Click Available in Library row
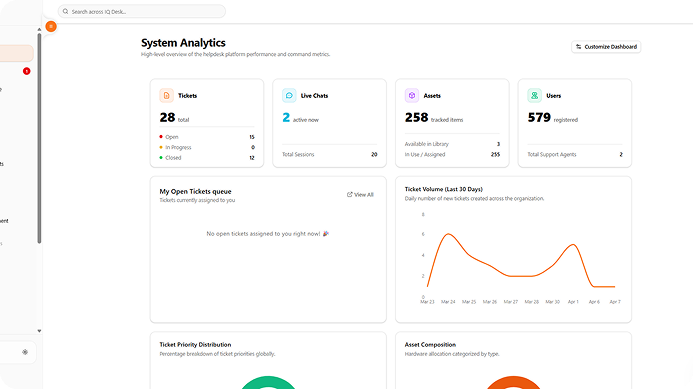Viewport: 693px width, 389px height. 452,144
